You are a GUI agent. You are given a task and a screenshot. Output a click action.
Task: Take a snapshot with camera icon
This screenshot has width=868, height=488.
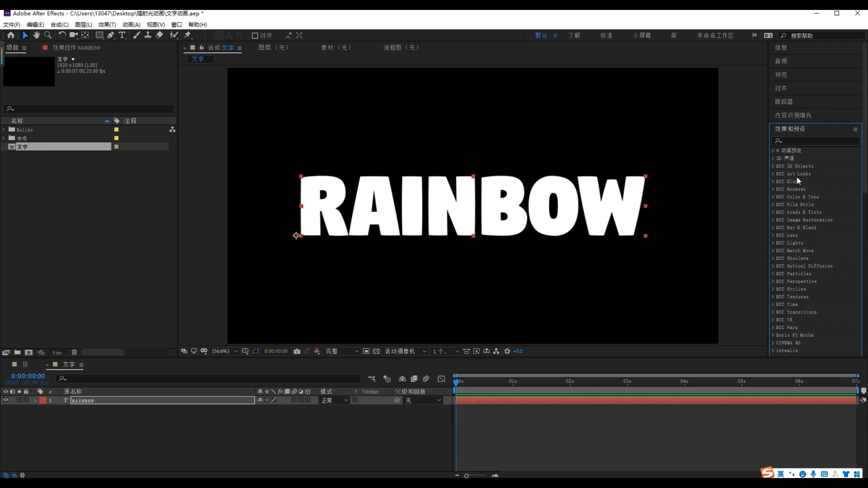pyautogui.click(x=297, y=351)
